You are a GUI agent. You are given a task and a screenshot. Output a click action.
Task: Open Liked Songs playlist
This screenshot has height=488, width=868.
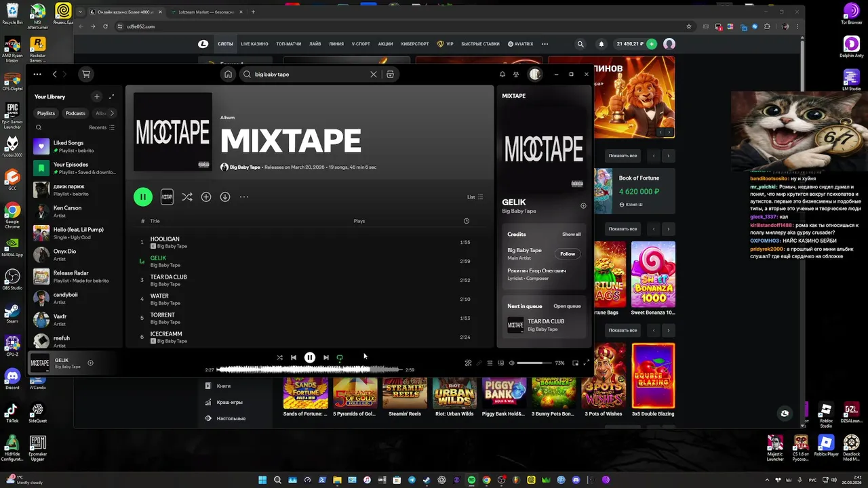[x=76, y=146]
